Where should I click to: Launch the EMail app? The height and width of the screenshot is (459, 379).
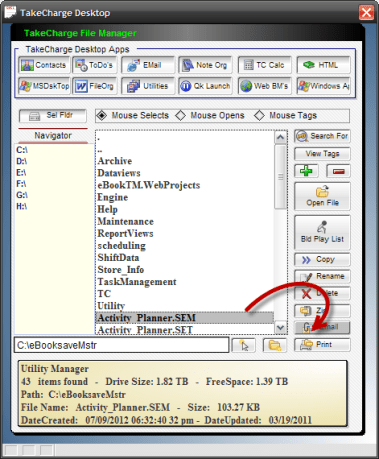[148, 65]
